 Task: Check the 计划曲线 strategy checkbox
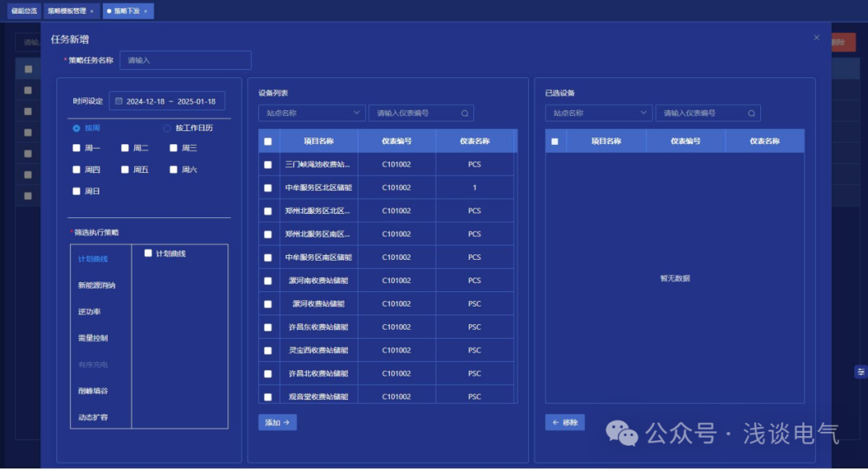click(x=148, y=252)
